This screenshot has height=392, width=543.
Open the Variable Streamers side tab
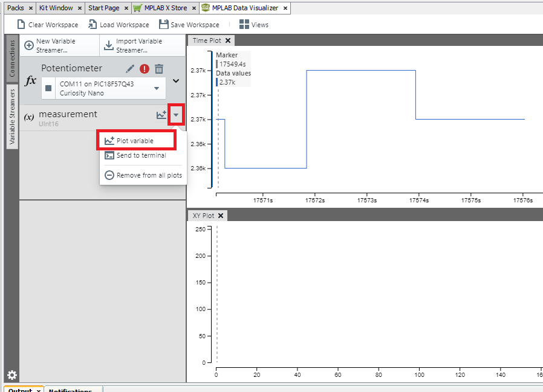(x=12, y=117)
